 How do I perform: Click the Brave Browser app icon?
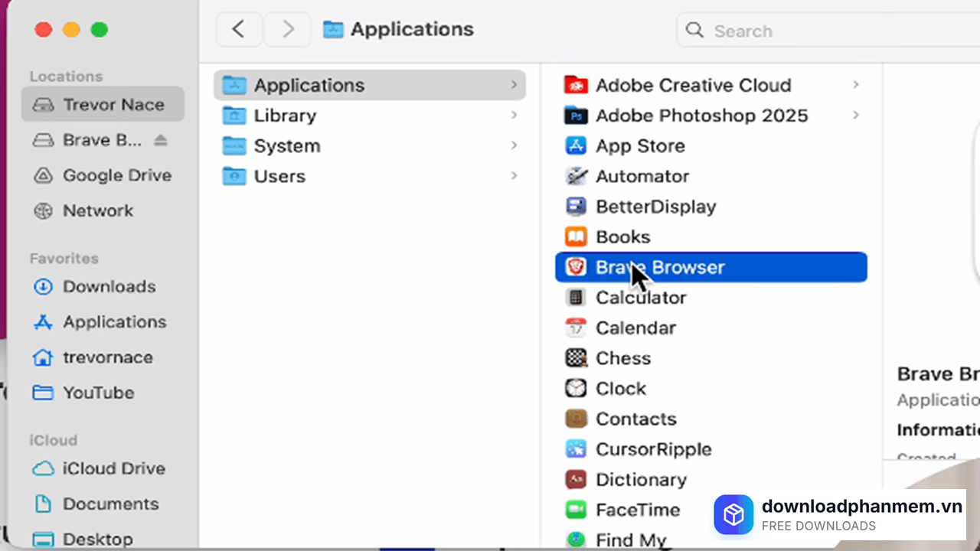(x=575, y=267)
